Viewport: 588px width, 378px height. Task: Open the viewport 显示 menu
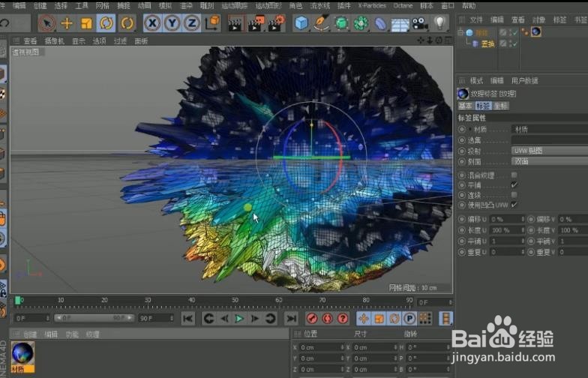(x=79, y=40)
